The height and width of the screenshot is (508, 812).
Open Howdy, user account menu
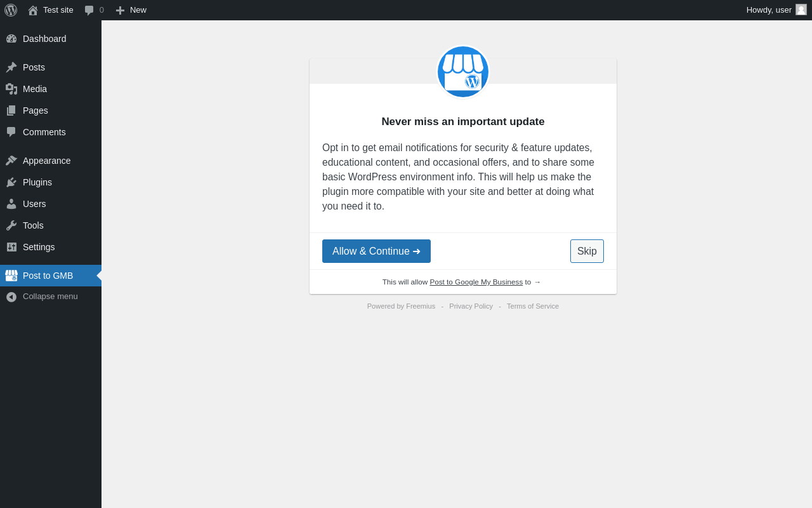776,10
